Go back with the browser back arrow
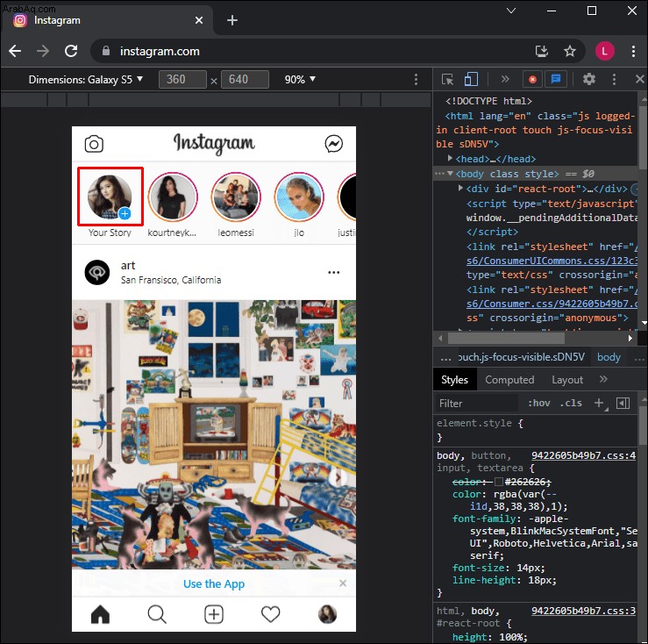This screenshot has width=648, height=644. coord(15,51)
